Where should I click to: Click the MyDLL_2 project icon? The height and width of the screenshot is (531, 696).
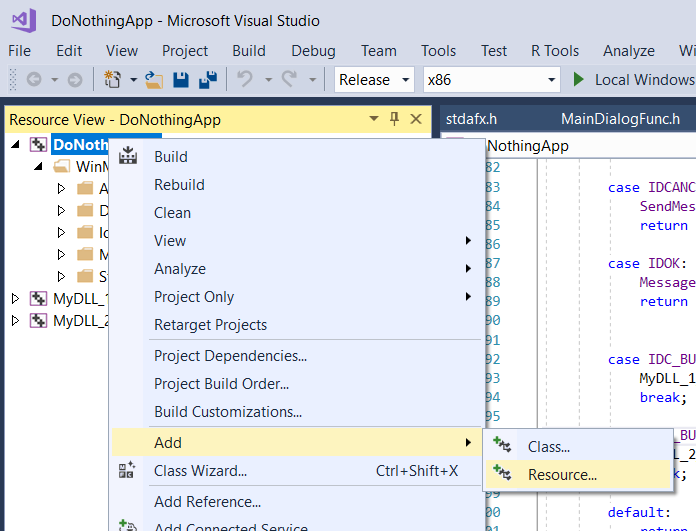pos(38,320)
